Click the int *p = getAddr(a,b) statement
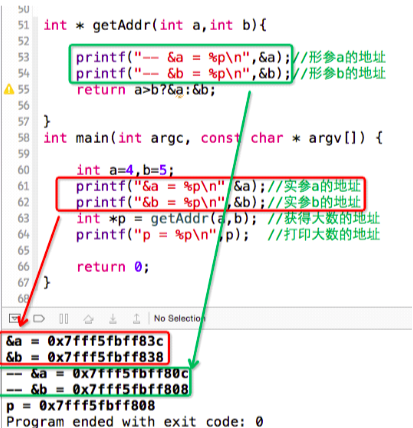This screenshot has height=428, width=413. [167, 219]
